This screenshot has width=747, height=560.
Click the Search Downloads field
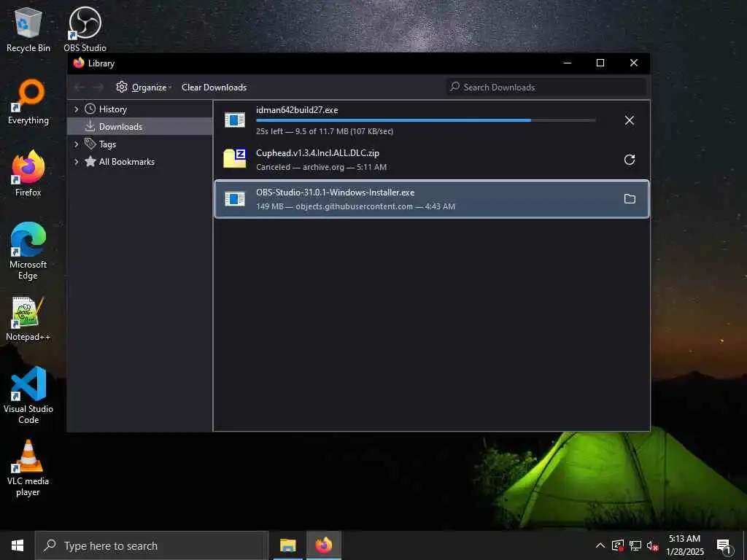click(546, 87)
